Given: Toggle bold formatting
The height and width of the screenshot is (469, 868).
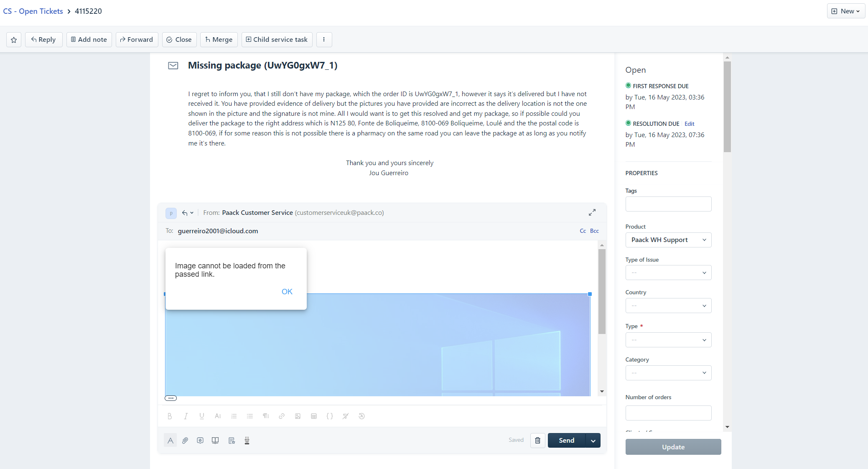Looking at the screenshot, I should click(x=169, y=416).
